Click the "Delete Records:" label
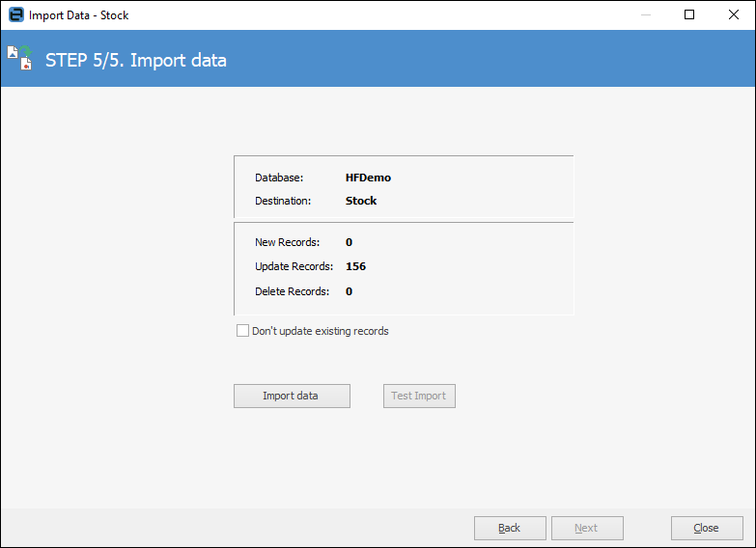Screen dimensions: 756x548 [292, 291]
